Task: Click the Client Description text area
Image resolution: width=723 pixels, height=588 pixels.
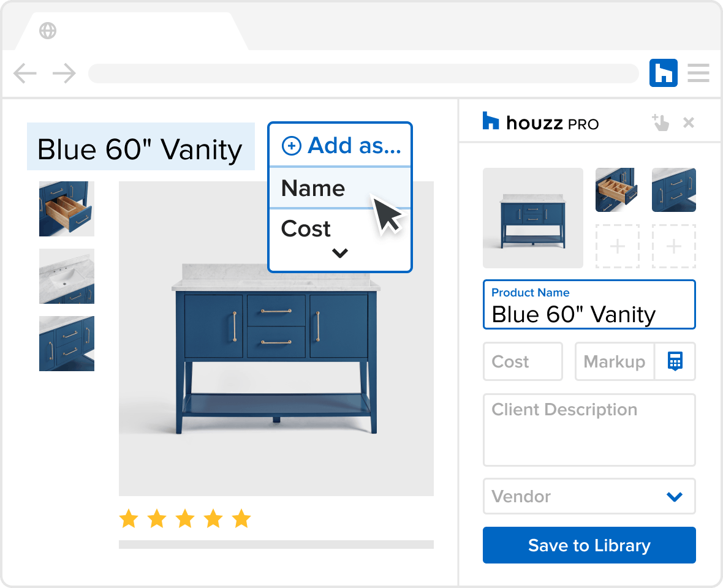Action: [589, 430]
